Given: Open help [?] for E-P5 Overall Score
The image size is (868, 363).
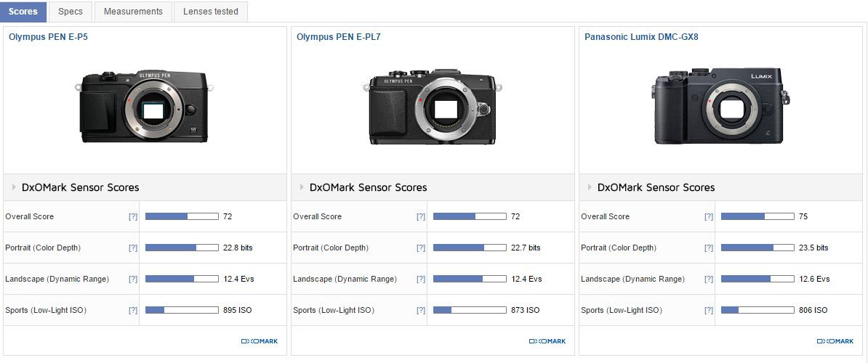Looking at the screenshot, I should click(133, 216).
